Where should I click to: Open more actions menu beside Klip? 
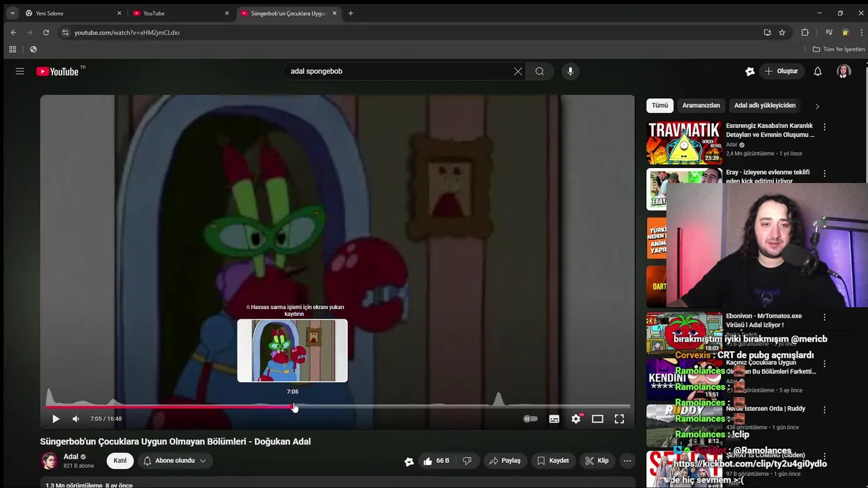[x=627, y=461]
